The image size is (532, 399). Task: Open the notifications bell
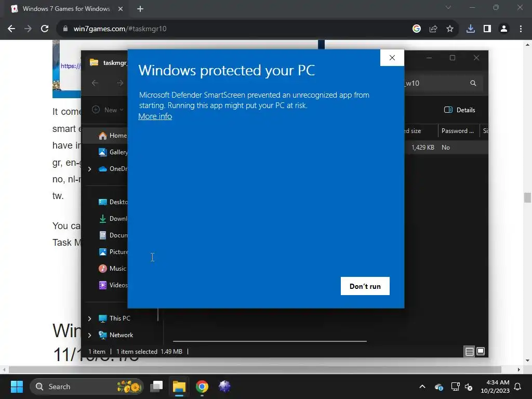(x=518, y=387)
